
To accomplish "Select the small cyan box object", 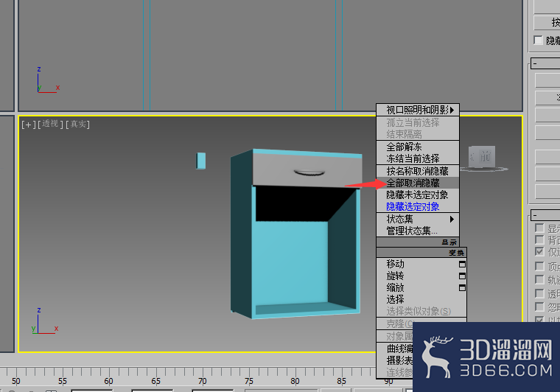I will [200, 161].
